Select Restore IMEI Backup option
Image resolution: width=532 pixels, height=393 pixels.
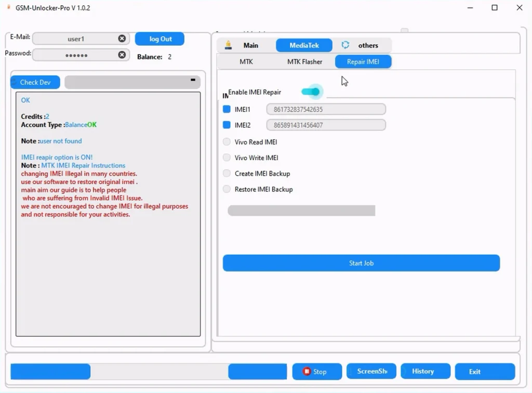tap(227, 189)
